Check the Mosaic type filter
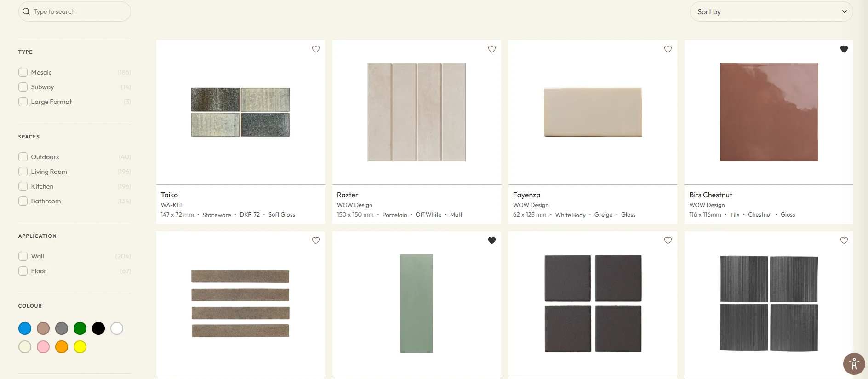The height and width of the screenshot is (379, 868). coord(23,72)
